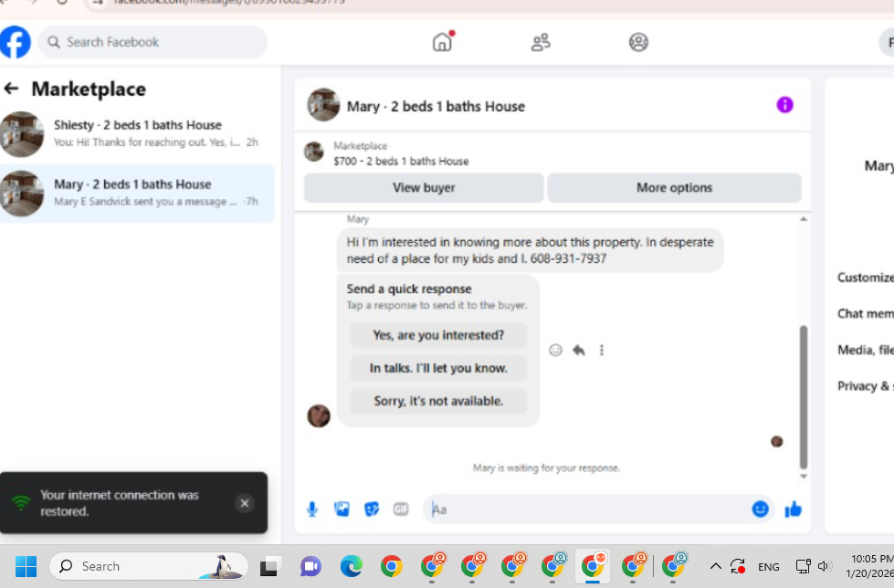Open the Groups icon in top navigation

(x=638, y=42)
